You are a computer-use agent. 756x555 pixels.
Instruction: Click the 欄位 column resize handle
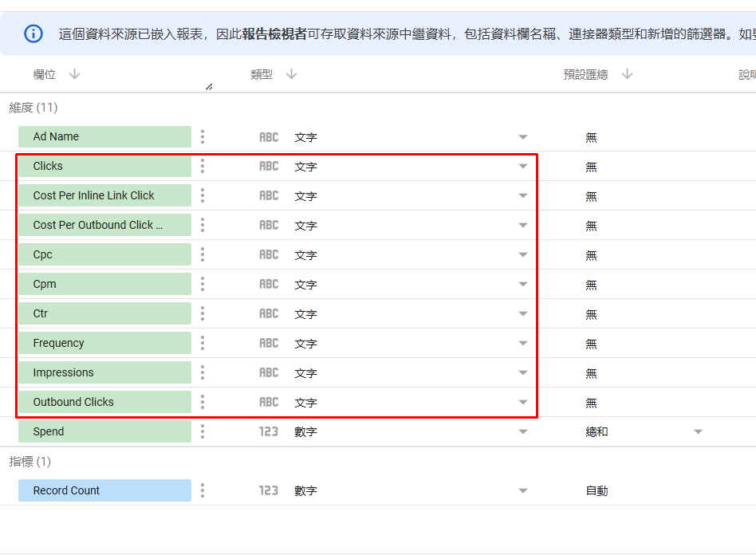coord(209,87)
